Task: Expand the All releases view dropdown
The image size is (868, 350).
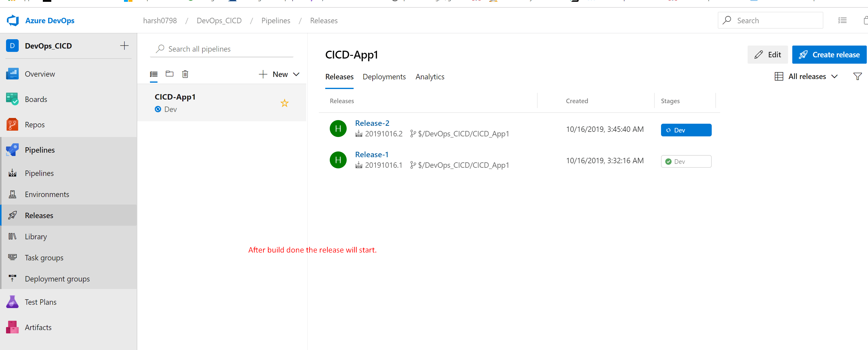Action: [806, 76]
